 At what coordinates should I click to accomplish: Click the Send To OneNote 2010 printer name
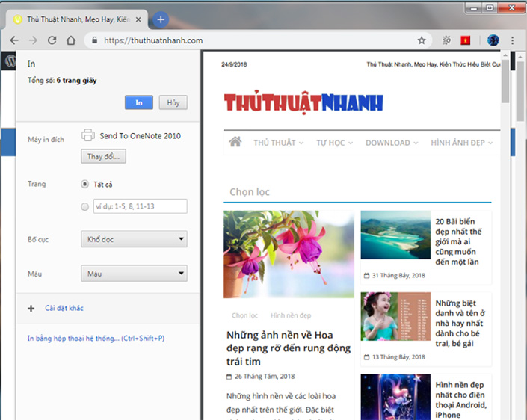coord(140,136)
